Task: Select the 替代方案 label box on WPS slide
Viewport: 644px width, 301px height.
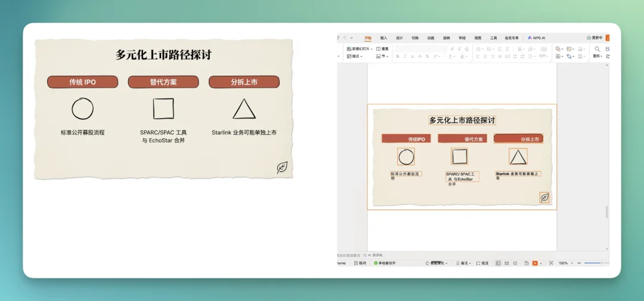Action: click(463, 138)
